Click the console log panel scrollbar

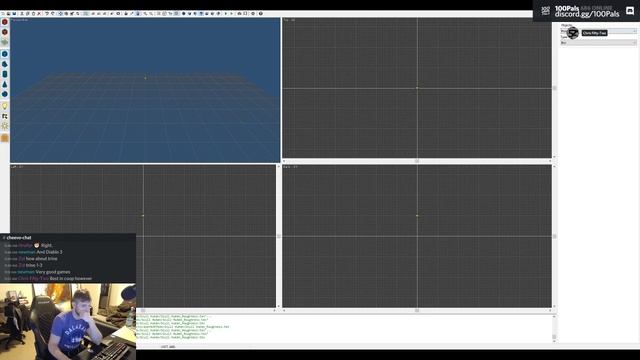click(x=554, y=329)
